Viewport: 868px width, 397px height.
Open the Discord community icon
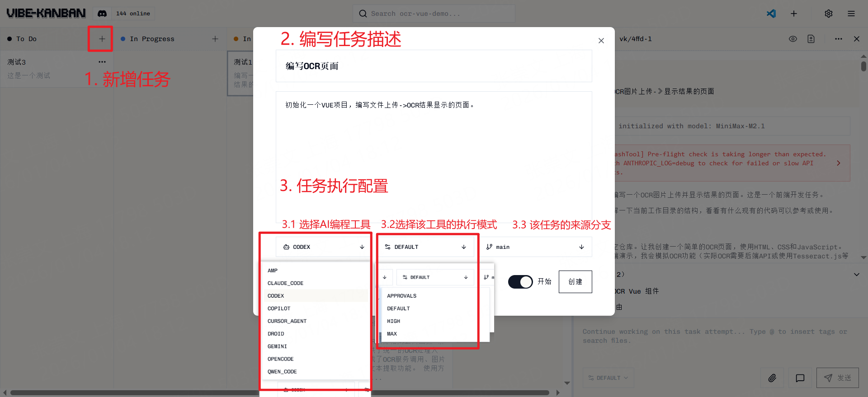(102, 14)
